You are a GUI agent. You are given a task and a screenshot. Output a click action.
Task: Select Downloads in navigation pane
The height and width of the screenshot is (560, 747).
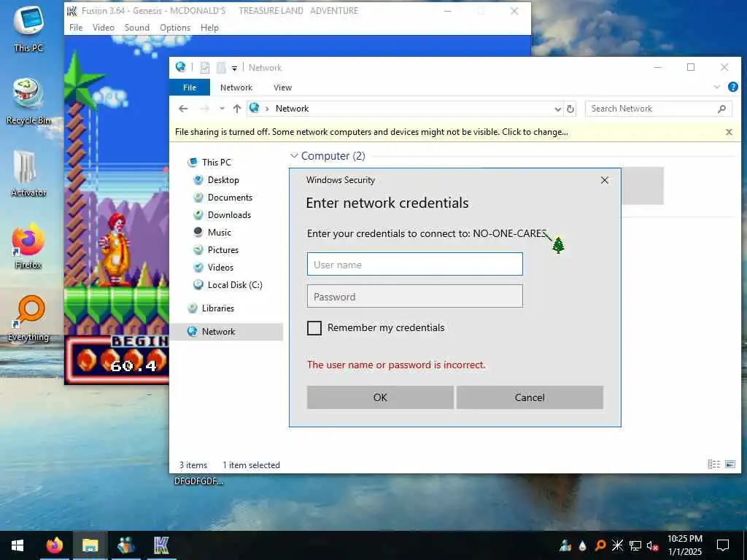(229, 215)
